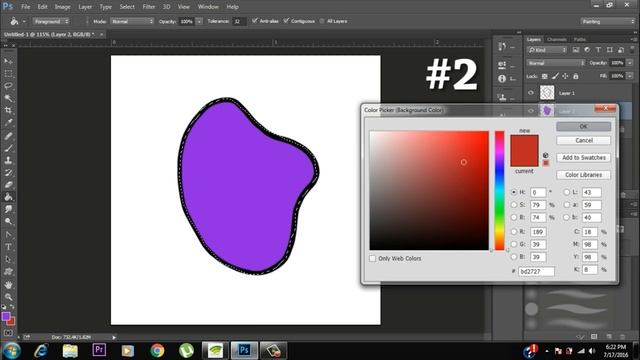The height and width of the screenshot is (360, 640).
Task: Click the Lock image pixels brush icon
Action: 555,76
